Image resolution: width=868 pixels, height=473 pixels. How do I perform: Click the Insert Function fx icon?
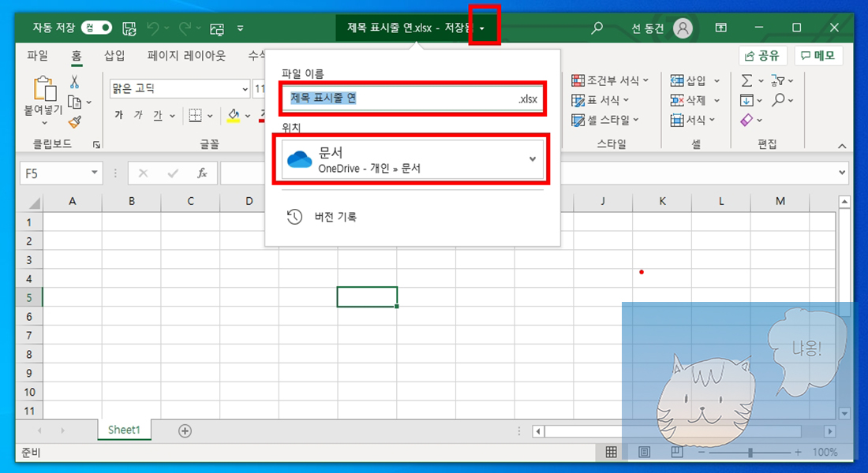(x=202, y=173)
